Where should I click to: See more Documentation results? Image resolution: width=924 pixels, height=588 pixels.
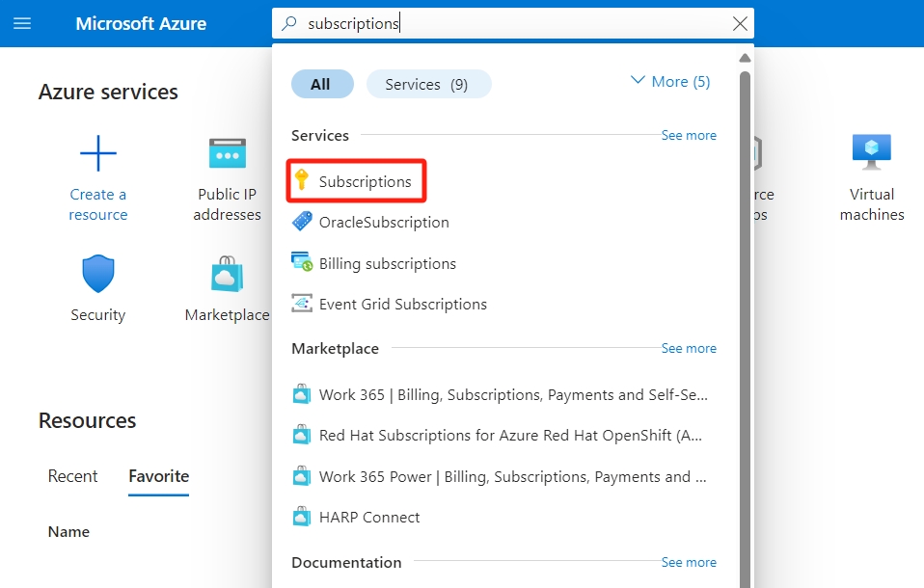point(688,563)
